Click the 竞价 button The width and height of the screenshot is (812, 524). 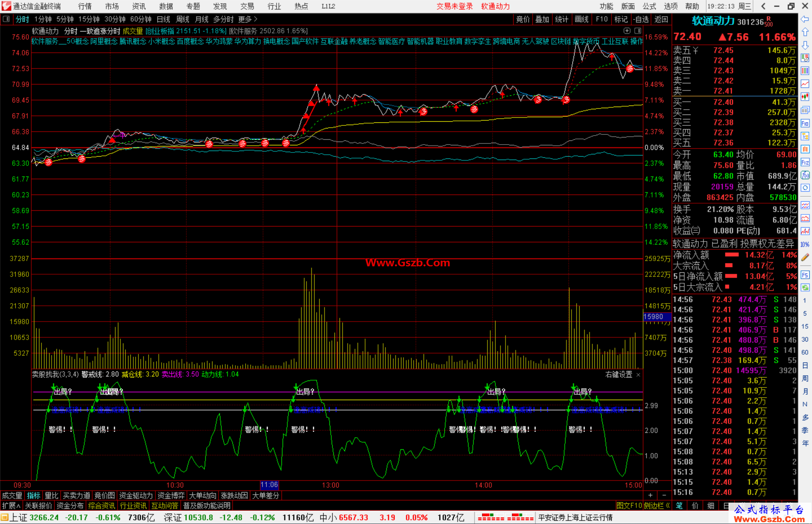point(523,19)
